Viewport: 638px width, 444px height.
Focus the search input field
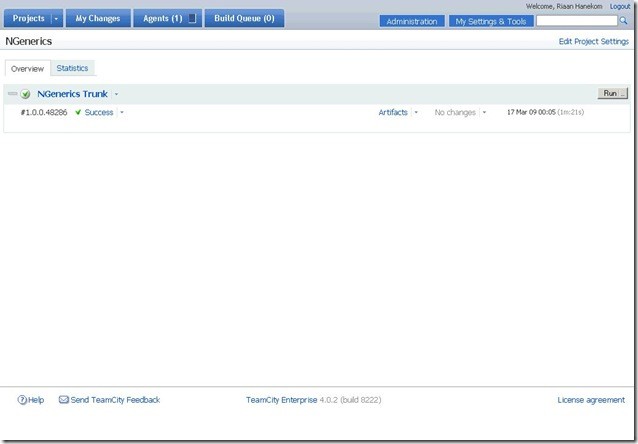coord(577,21)
